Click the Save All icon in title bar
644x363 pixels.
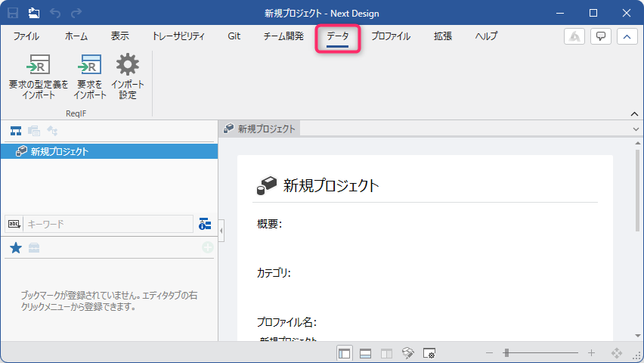pos(34,13)
